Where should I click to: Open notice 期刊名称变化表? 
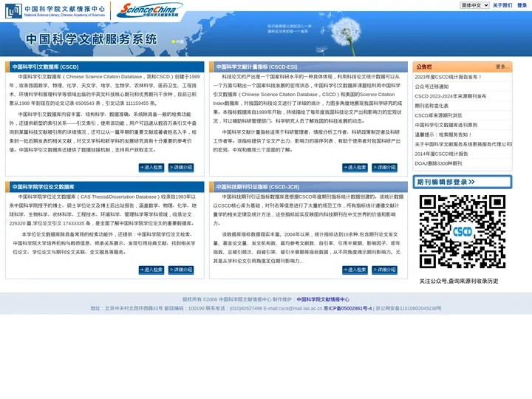point(432,106)
